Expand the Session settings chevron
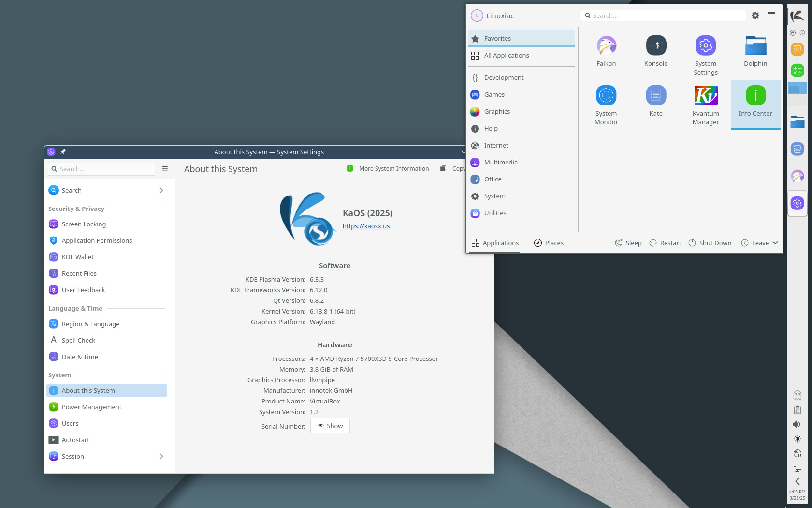Image resolution: width=812 pixels, height=508 pixels. tap(161, 456)
